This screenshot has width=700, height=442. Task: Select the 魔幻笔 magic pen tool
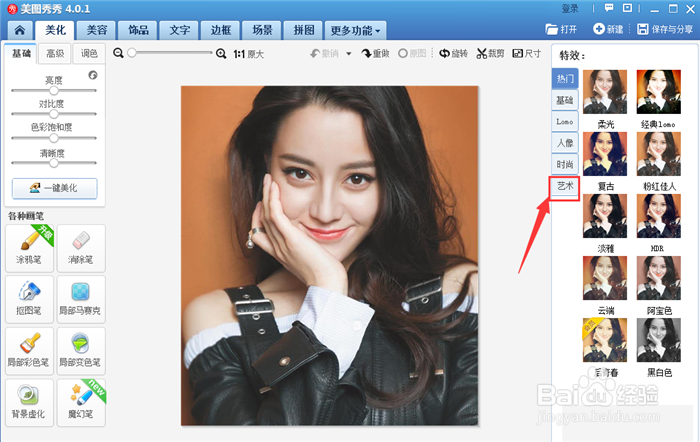(81, 403)
